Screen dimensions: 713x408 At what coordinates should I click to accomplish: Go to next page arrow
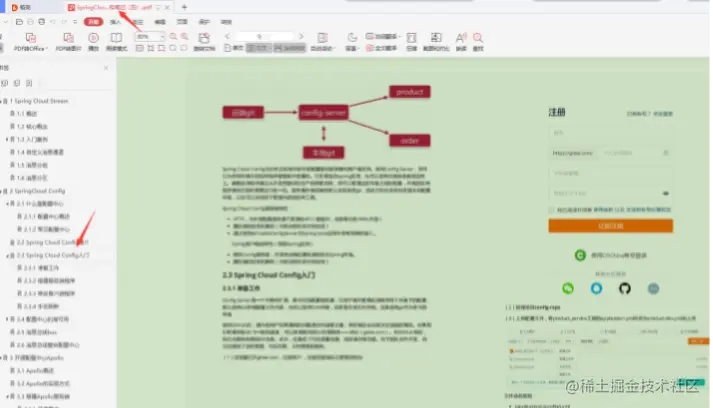[x=301, y=36]
